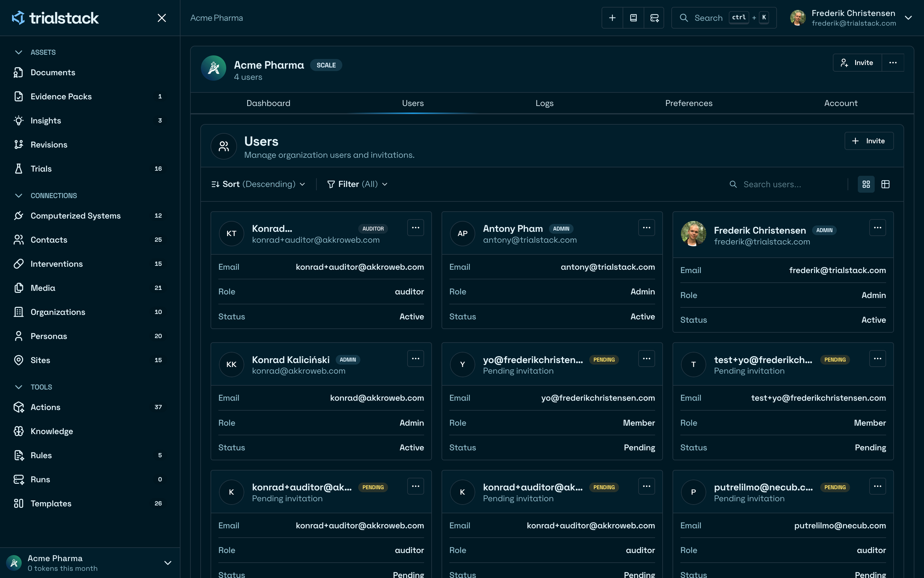The height and width of the screenshot is (578, 924).
Task: Open options on yo@frederikchristen... pending card
Action: tap(646, 359)
